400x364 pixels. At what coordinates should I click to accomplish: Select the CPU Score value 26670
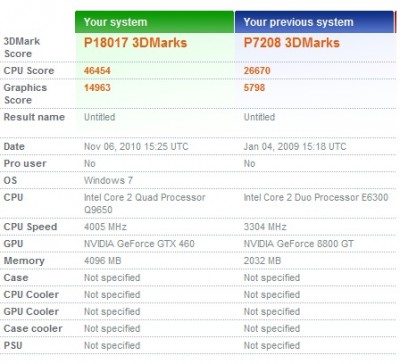[257, 71]
